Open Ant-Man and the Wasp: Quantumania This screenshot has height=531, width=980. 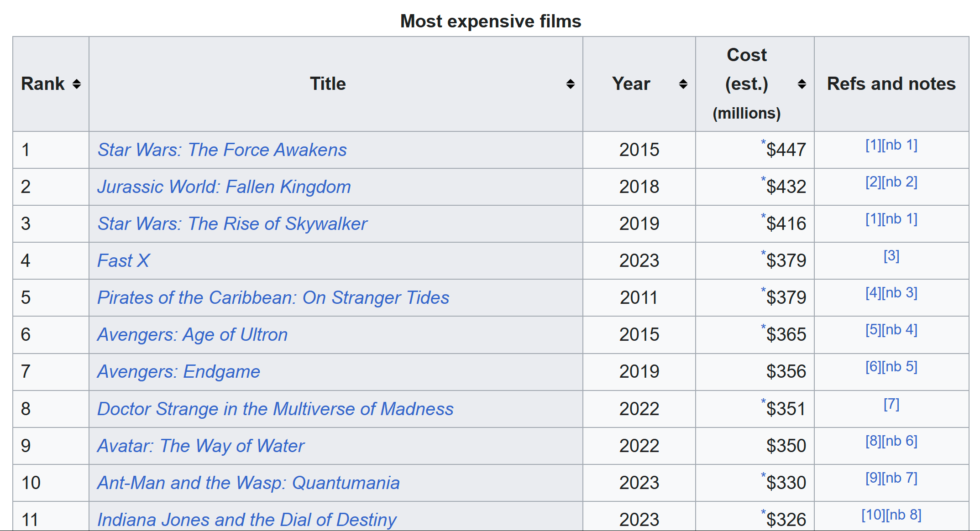tap(248, 483)
